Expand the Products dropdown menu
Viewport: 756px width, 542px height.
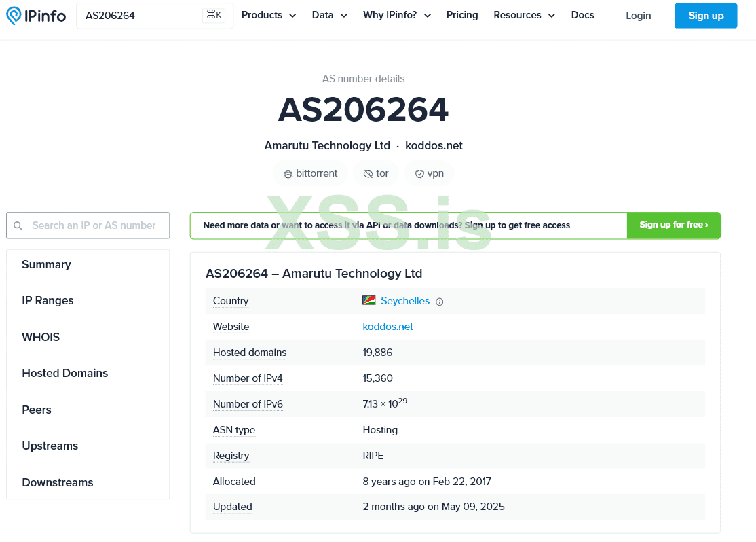coord(269,15)
